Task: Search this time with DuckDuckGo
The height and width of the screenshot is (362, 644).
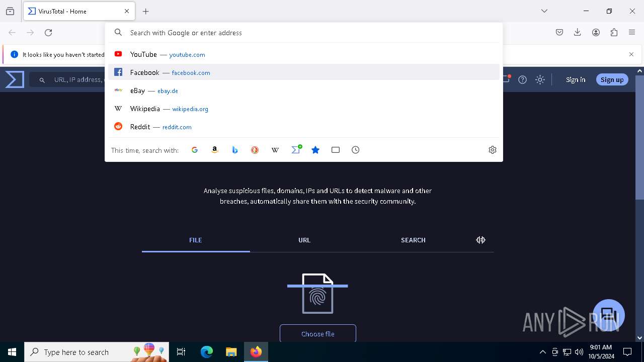Action: click(x=255, y=150)
